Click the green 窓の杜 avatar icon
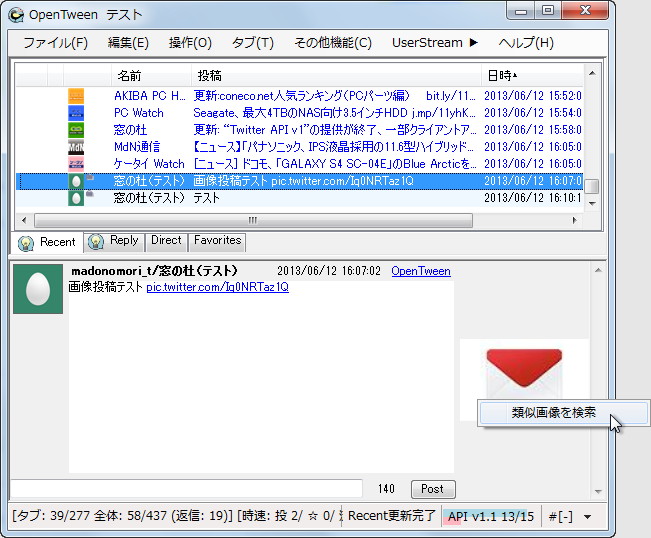Image resolution: width=651 pixels, height=538 pixels. 76,130
